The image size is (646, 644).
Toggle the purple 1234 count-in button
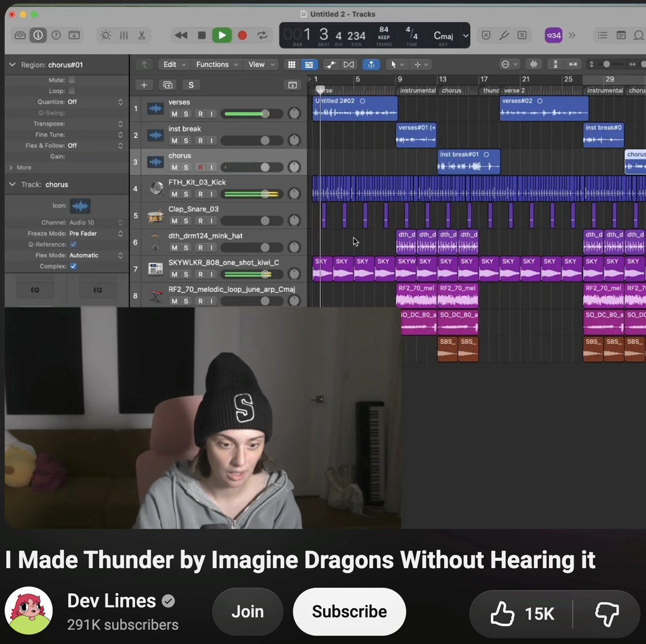coord(553,35)
